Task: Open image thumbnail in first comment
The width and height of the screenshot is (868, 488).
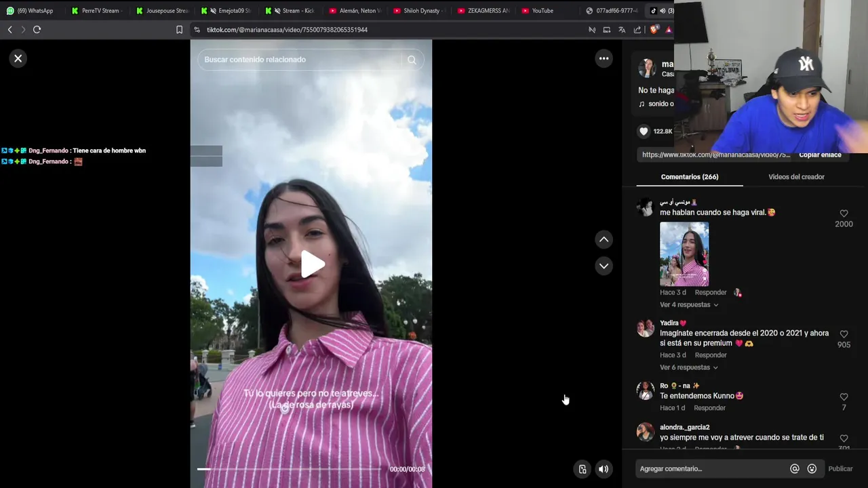Action: [684, 254]
